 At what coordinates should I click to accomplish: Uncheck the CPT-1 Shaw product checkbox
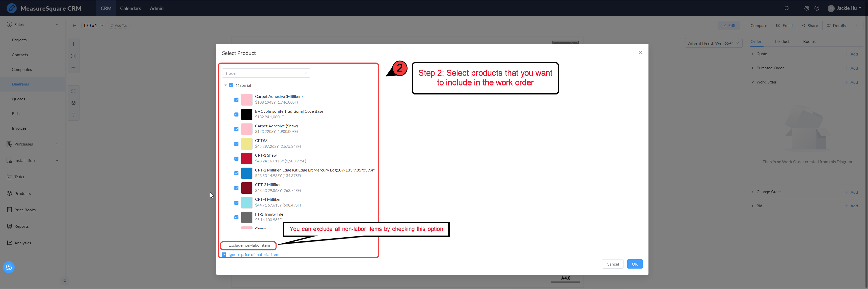click(x=236, y=159)
